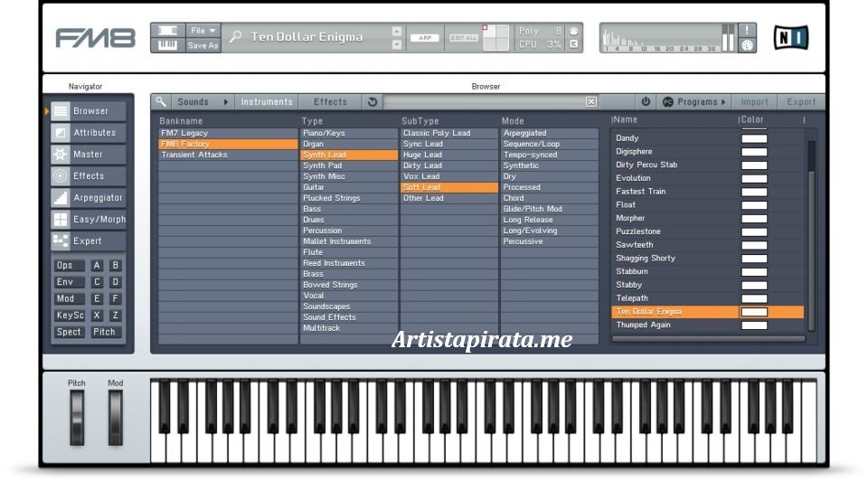This screenshot has height=500, width=868.
Task: Click color swatch of Ten Dollar Enigma
Action: coord(754,312)
